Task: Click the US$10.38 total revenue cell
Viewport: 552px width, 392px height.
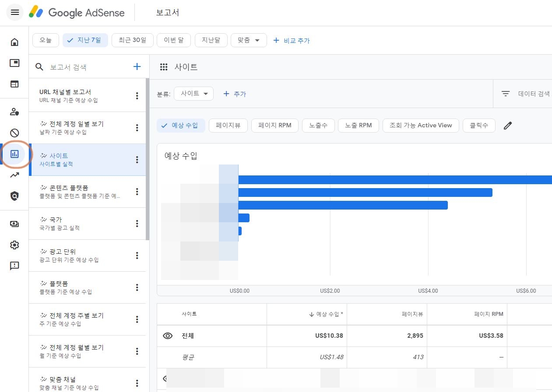Action: [329, 336]
